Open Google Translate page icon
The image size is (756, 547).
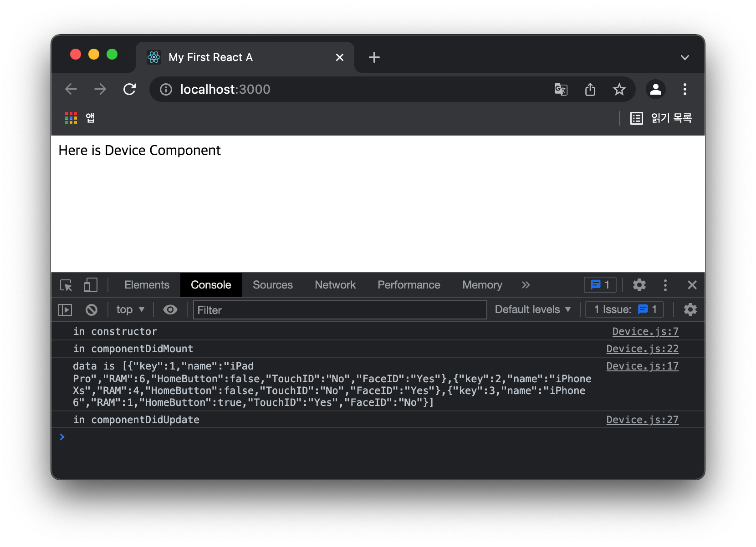point(561,89)
